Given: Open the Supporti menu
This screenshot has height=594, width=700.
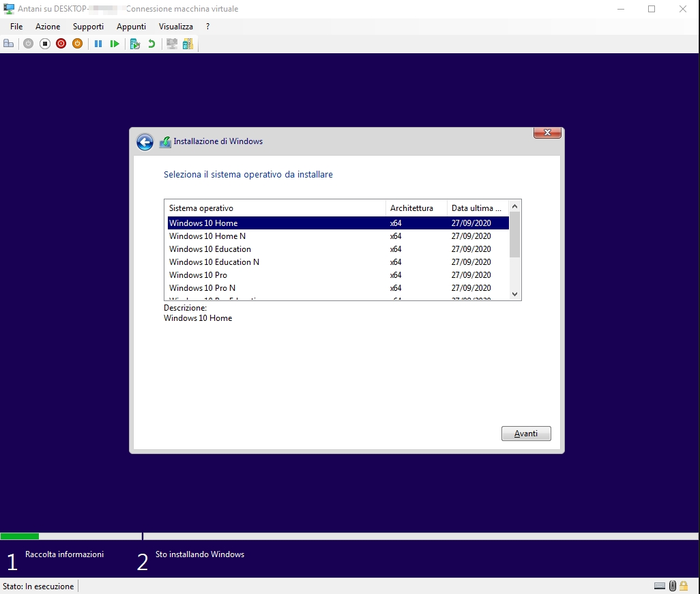Looking at the screenshot, I should click(88, 27).
